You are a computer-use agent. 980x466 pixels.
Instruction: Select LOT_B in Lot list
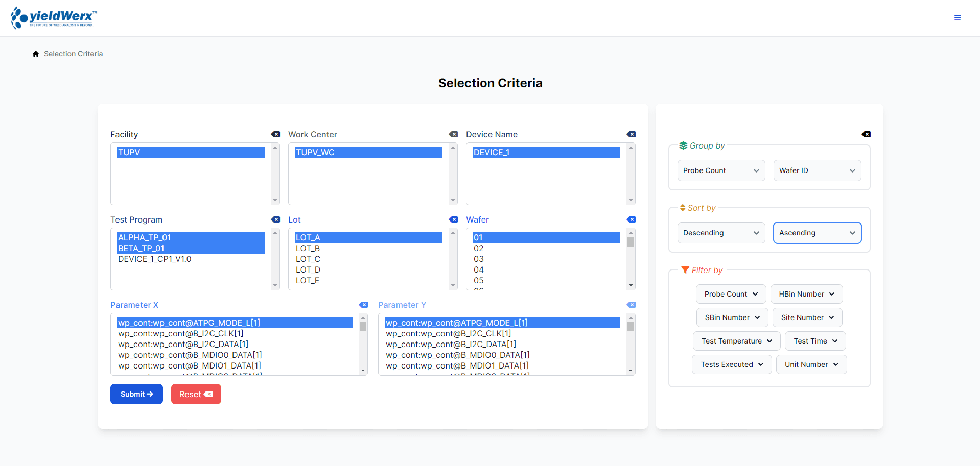point(368,248)
